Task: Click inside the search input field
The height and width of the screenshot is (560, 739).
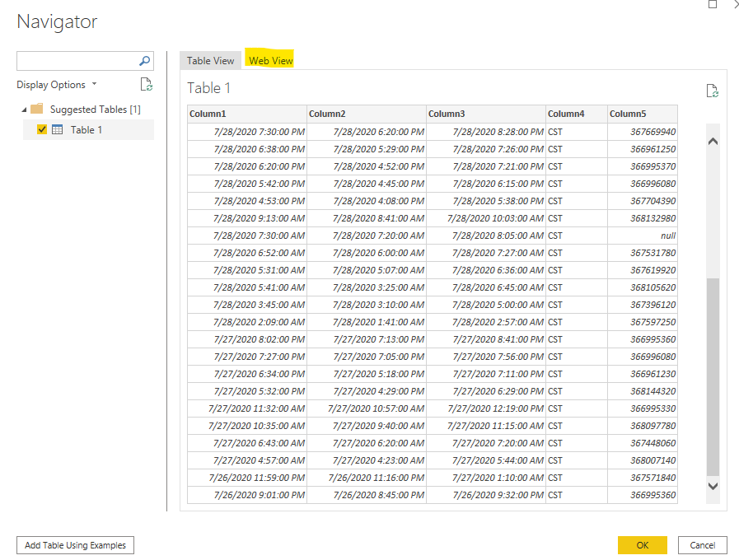Action: 74,61
